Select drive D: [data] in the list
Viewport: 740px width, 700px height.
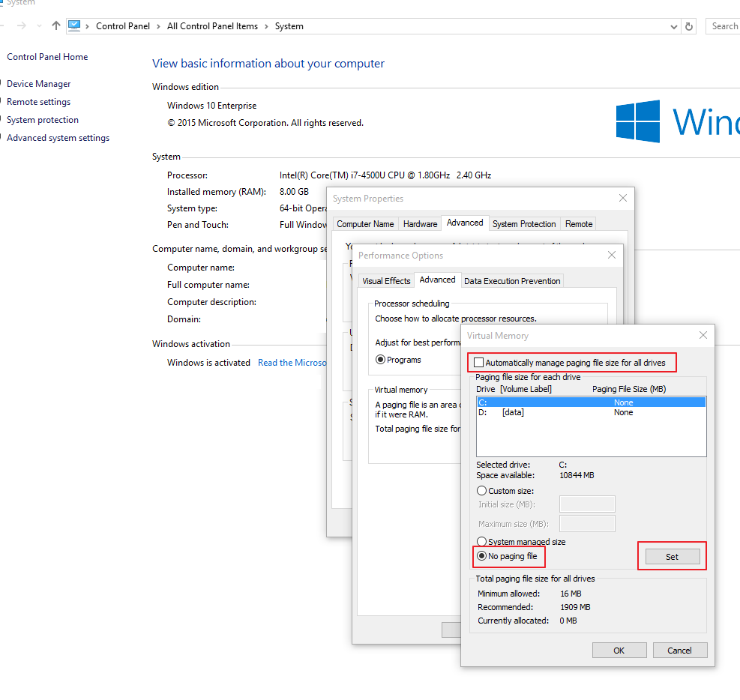(525, 412)
